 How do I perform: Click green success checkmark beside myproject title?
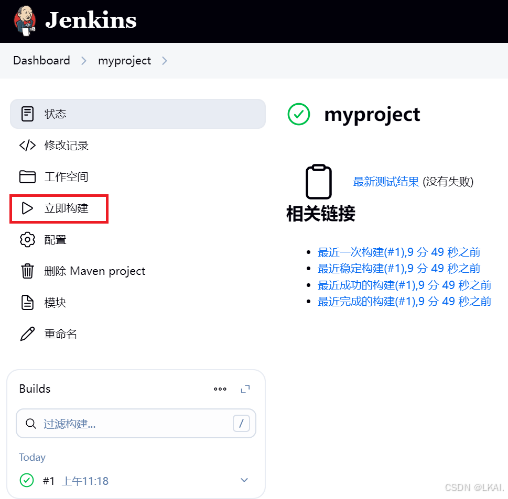299,114
